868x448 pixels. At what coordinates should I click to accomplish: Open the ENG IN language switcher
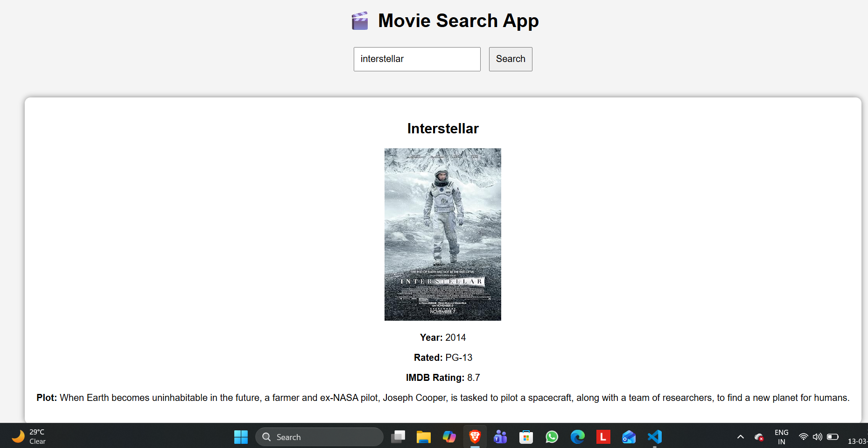tap(782, 437)
